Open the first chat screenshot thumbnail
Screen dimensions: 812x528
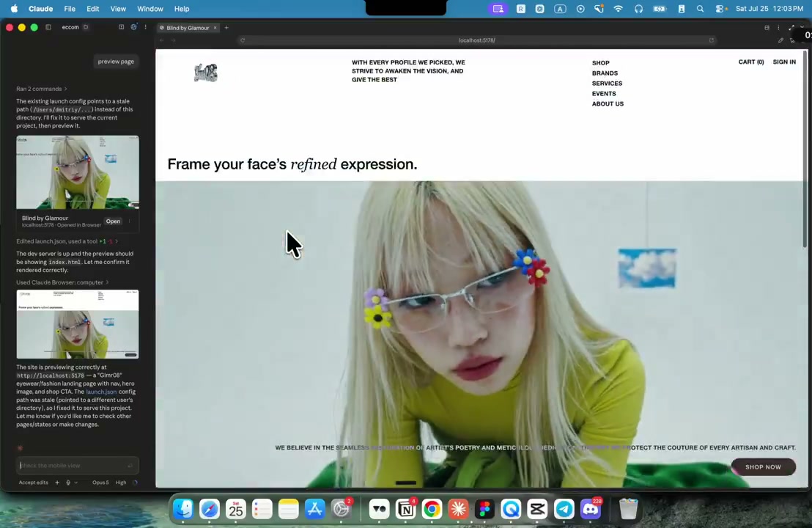point(78,172)
